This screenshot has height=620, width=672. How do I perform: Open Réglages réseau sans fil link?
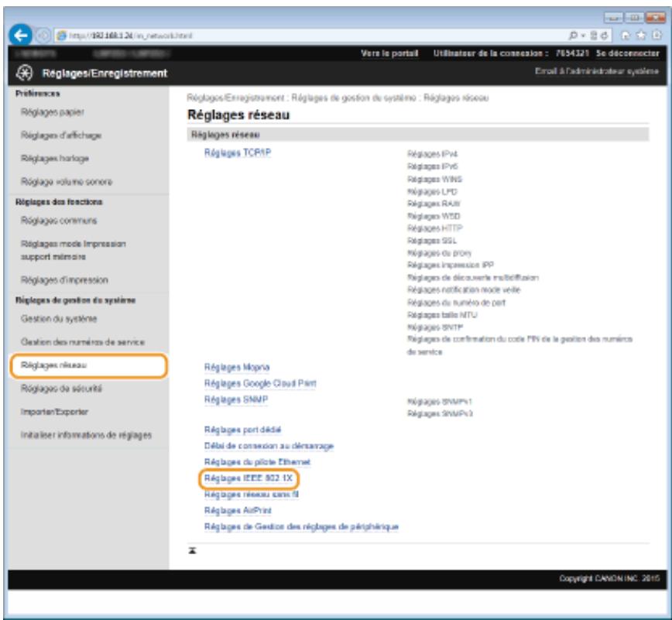[252, 495]
